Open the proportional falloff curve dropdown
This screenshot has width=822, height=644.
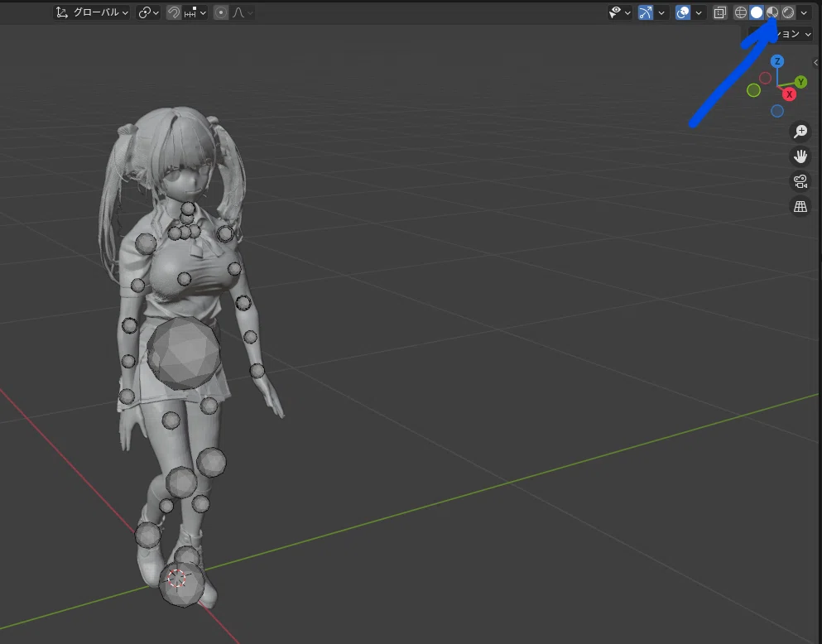pyautogui.click(x=243, y=12)
